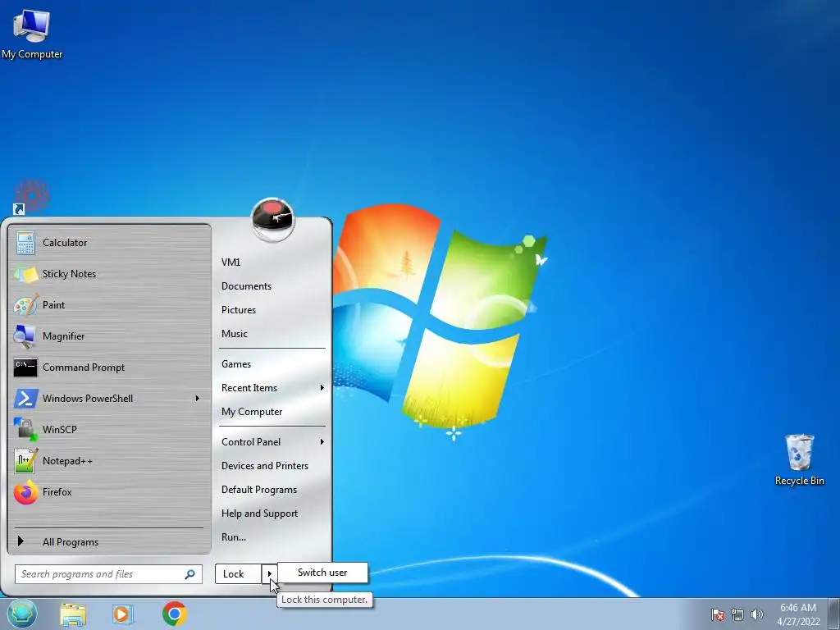Launch Windows Media Player from taskbar

pos(123,614)
